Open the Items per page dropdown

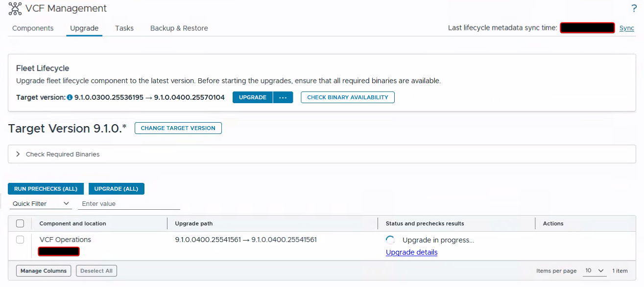595,271
